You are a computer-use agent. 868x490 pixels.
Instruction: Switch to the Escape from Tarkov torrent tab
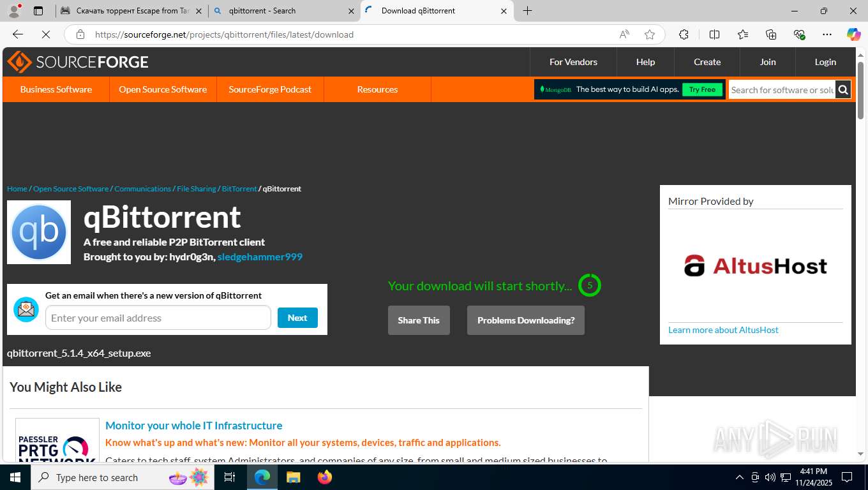point(132,11)
